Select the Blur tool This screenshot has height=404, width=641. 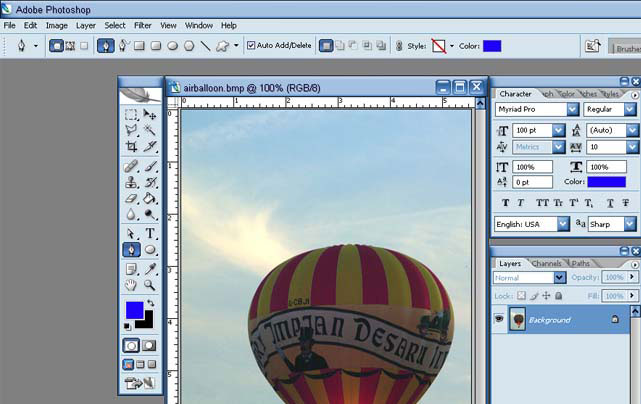pos(131,214)
